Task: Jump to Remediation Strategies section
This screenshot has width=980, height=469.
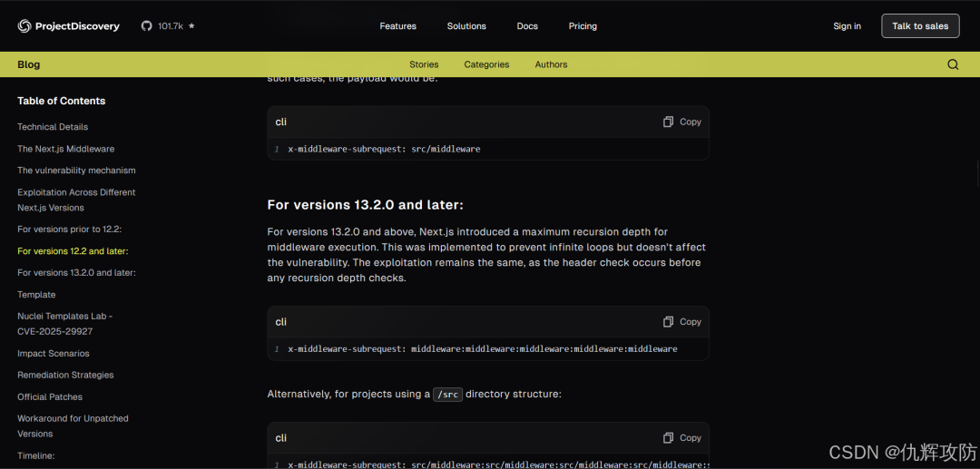Action: 65,376
